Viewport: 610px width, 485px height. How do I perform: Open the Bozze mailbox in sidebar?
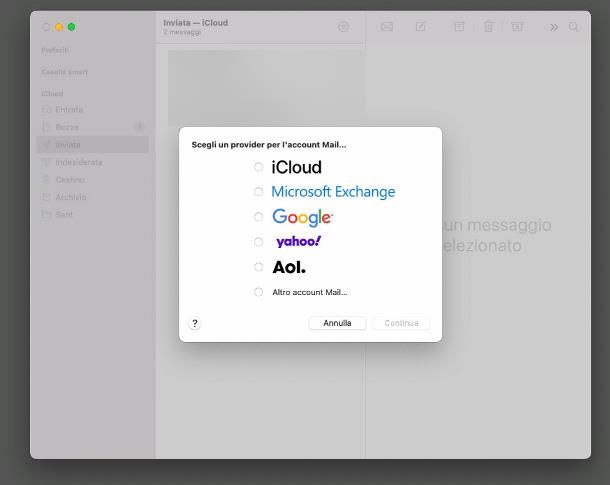click(93, 127)
